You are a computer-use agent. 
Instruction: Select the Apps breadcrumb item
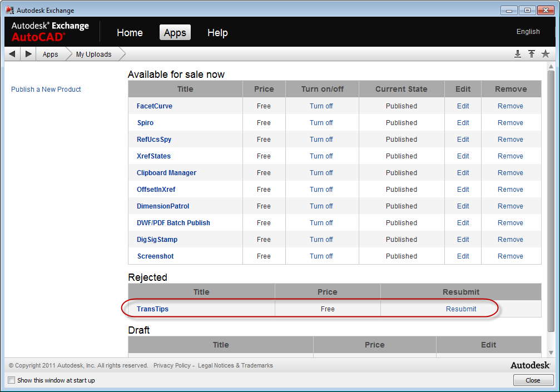point(51,54)
